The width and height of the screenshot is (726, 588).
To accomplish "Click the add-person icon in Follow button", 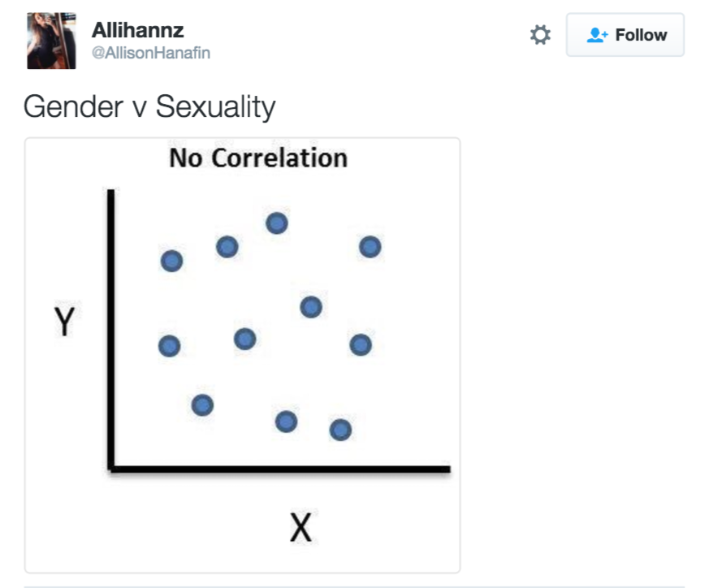I will click(x=597, y=35).
